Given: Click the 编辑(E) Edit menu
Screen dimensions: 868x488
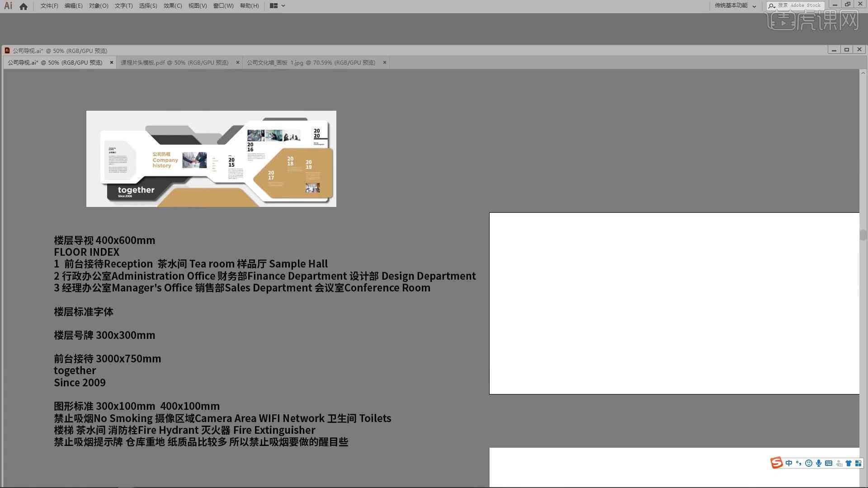Looking at the screenshot, I should coord(72,5).
